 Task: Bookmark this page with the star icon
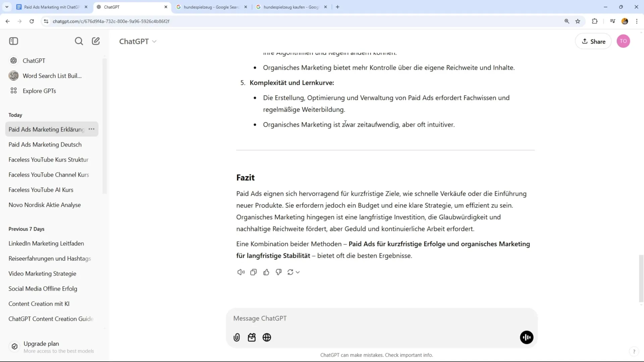[x=578, y=21]
